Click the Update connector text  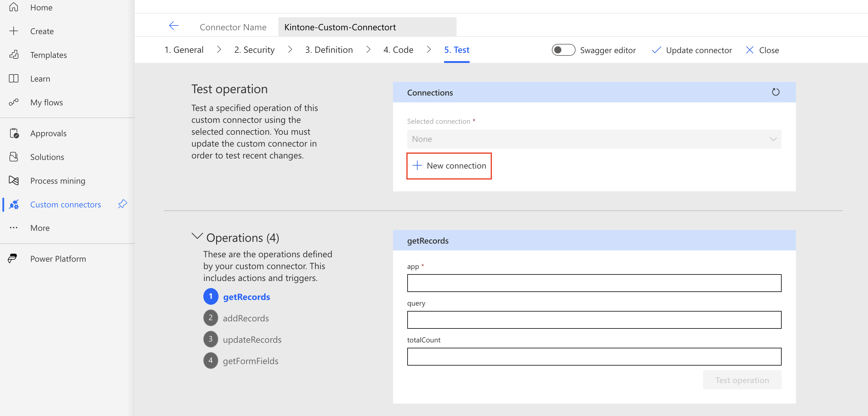click(698, 50)
